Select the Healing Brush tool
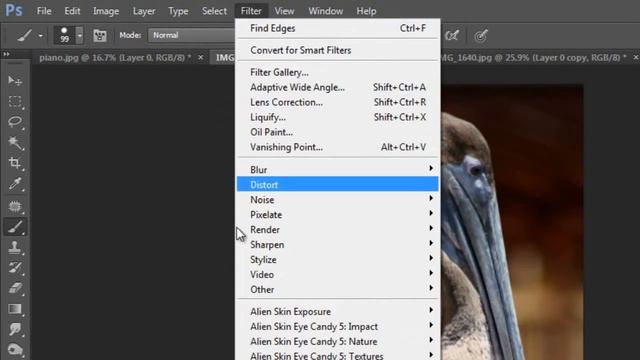The height and width of the screenshot is (360, 640). [15, 206]
